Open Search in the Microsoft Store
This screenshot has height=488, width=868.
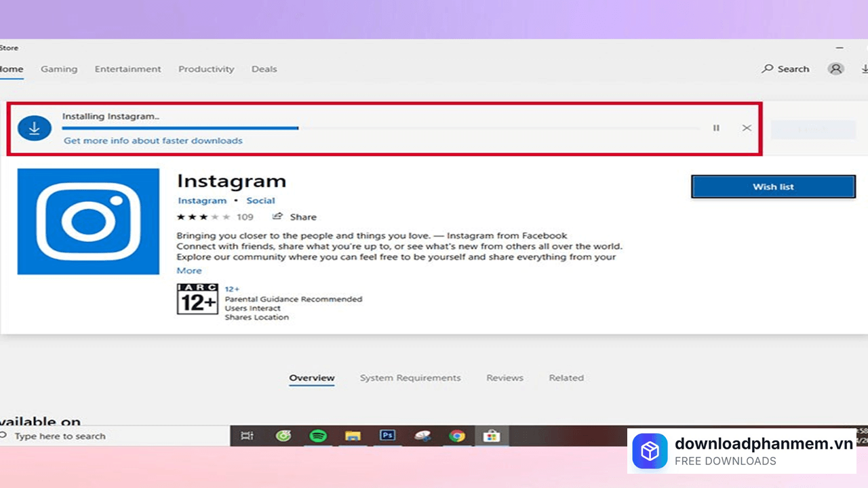[x=785, y=68]
